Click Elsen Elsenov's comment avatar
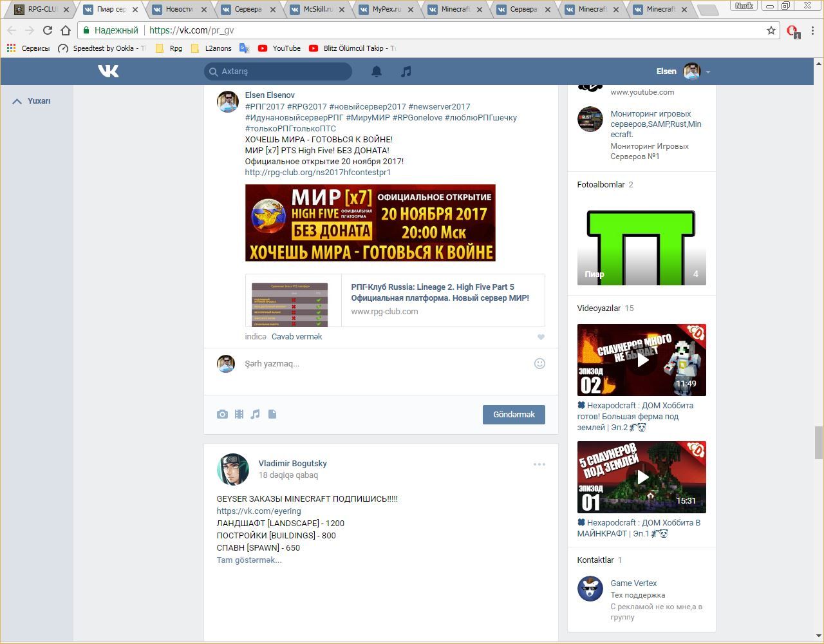 click(x=228, y=101)
